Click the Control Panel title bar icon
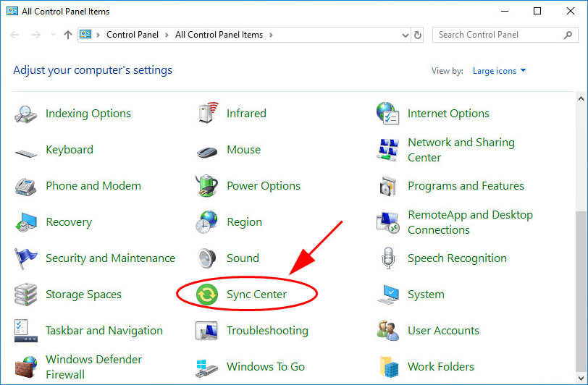588x385 pixels. pyautogui.click(x=12, y=11)
